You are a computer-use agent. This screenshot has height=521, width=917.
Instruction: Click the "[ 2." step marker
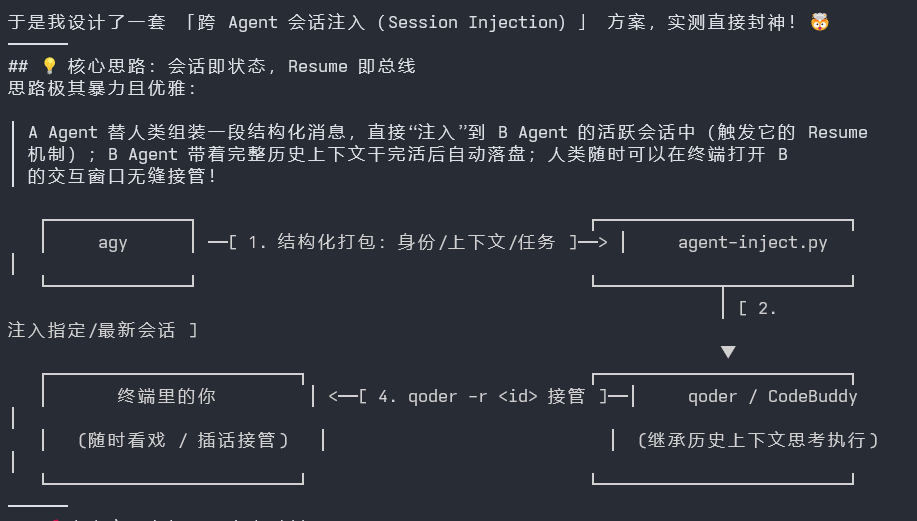757,308
